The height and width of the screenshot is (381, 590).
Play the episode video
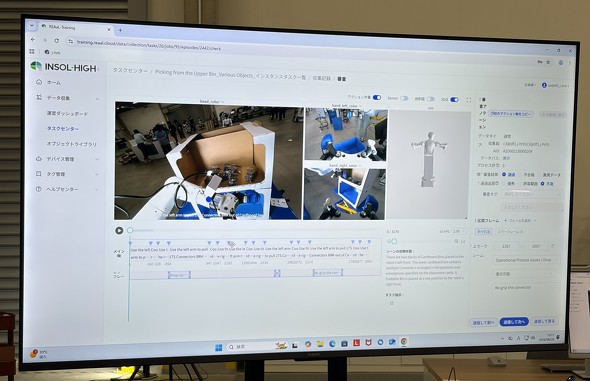click(119, 230)
